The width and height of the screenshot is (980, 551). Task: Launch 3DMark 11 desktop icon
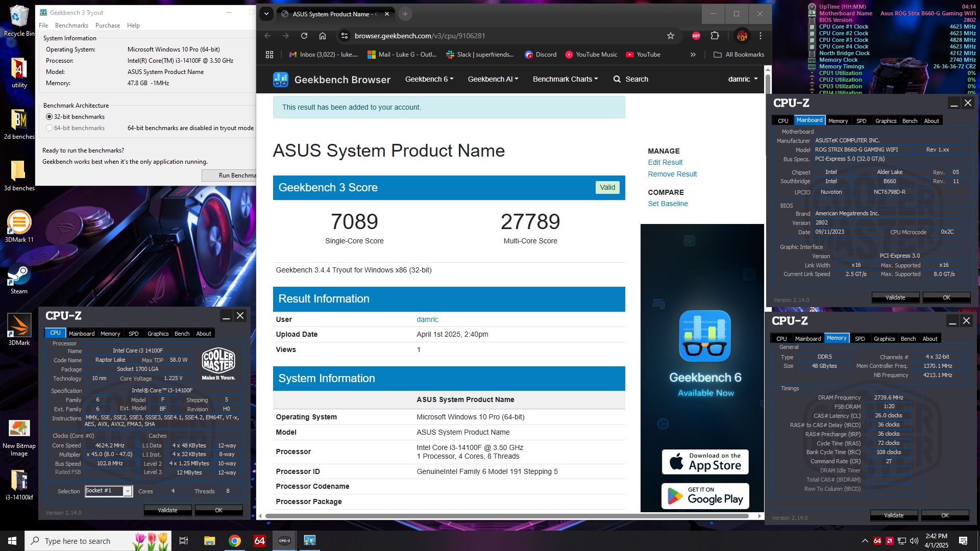(x=19, y=227)
